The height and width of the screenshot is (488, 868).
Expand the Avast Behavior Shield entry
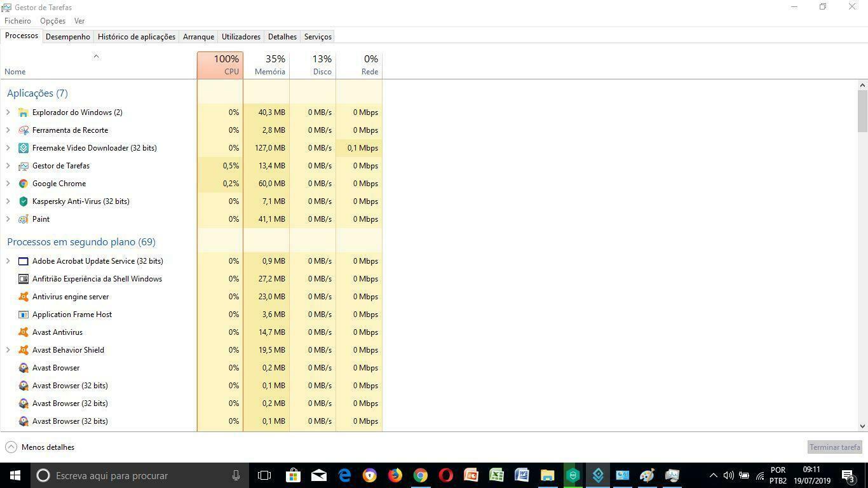[x=8, y=350]
